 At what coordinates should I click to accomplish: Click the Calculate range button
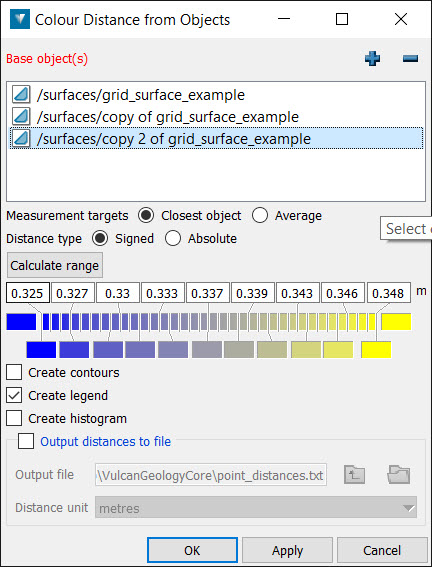[x=55, y=265]
